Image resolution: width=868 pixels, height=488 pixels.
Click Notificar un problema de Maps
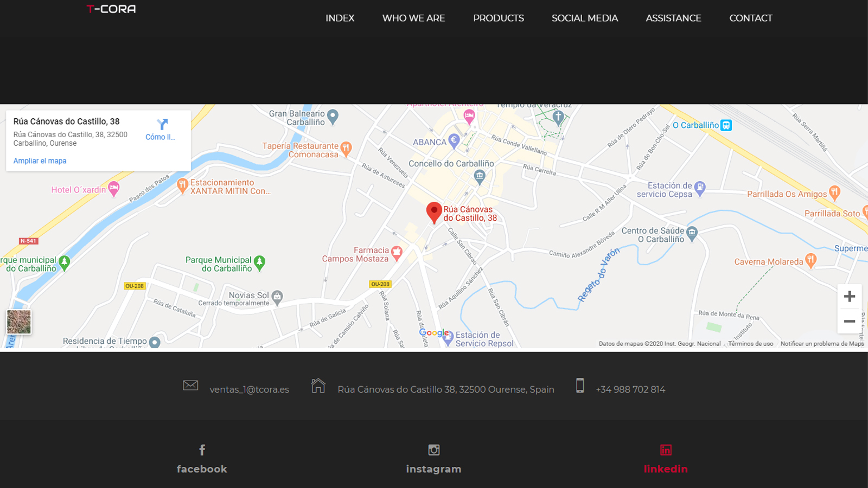tap(822, 344)
